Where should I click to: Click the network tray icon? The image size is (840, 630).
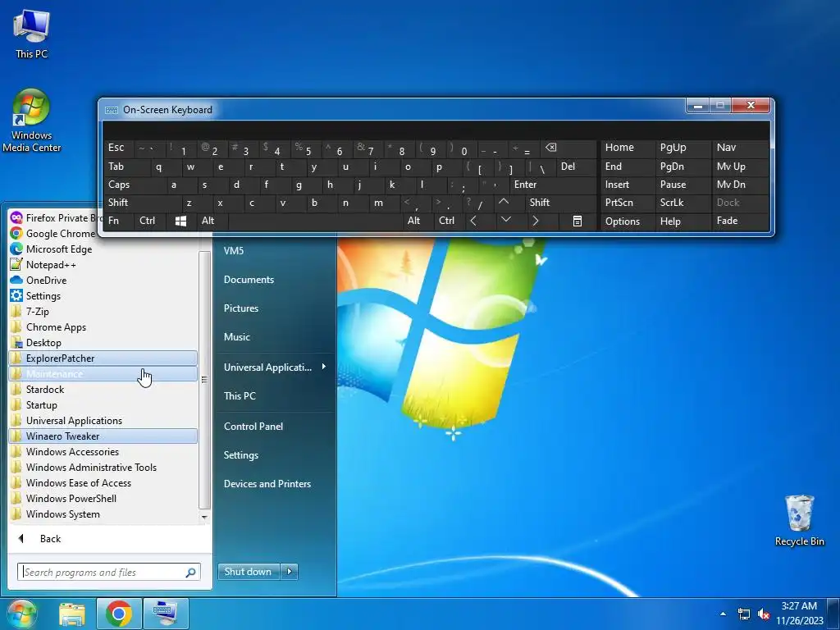pos(743,614)
